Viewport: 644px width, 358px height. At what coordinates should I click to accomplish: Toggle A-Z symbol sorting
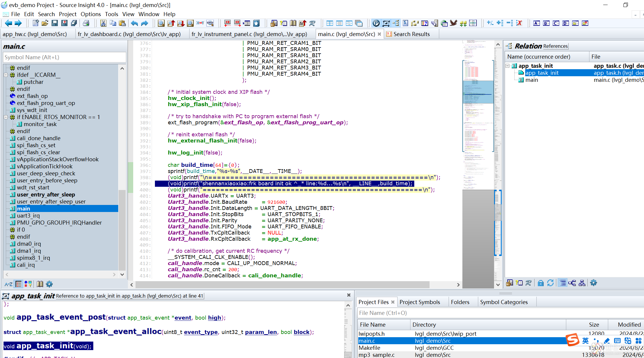click(x=9, y=284)
